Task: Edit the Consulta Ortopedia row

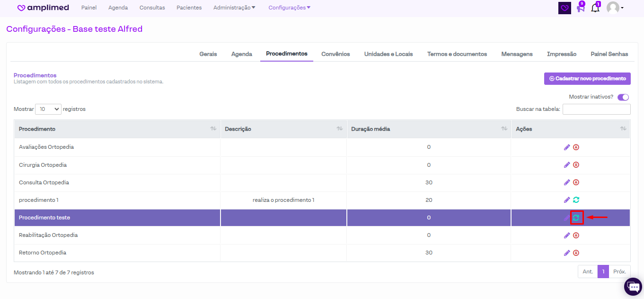Action: click(566, 182)
